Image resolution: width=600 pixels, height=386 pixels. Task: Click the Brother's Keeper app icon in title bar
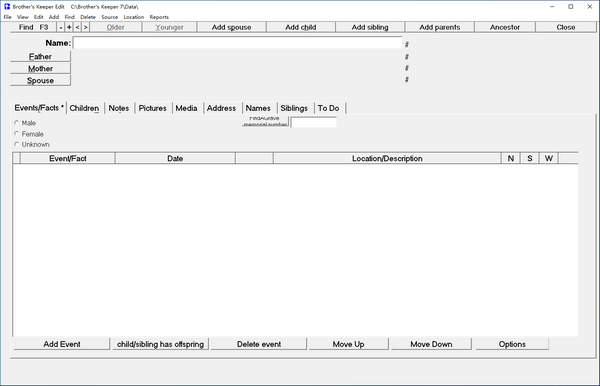[x=7, y=7]
